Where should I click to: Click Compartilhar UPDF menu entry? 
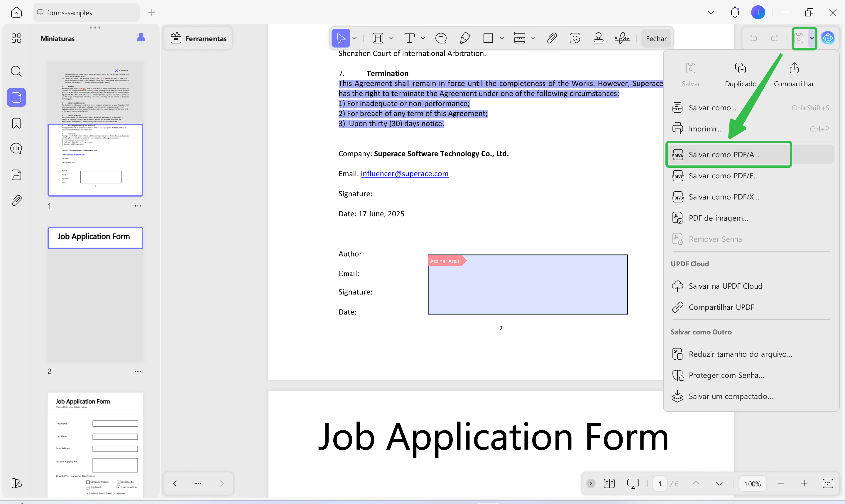click(x=751, y=307)
